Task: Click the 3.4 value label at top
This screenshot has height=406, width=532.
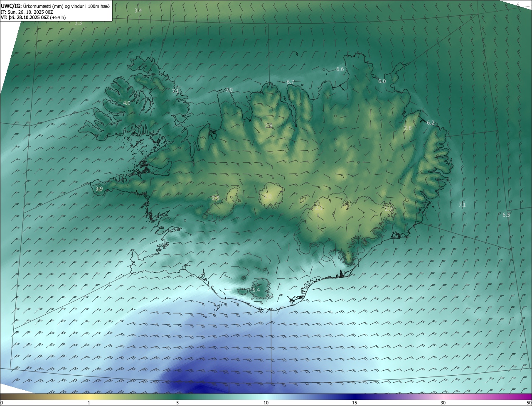Action: coord(138,10)
